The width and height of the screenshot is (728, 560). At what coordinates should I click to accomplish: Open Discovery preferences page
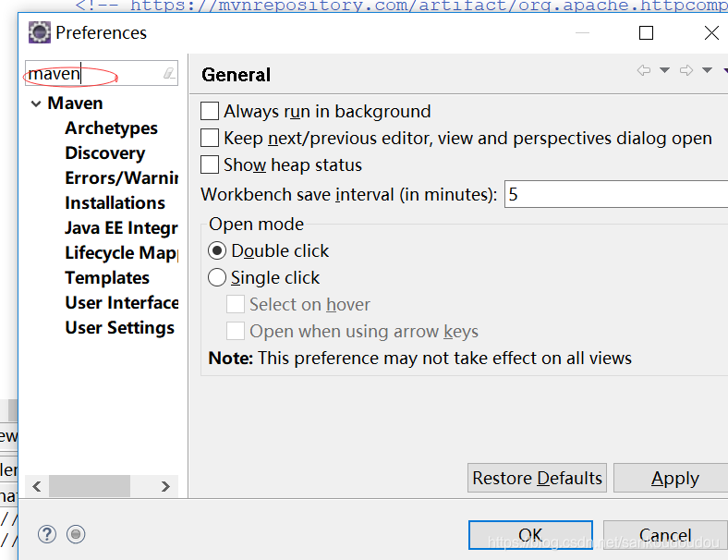pos(105,153)
